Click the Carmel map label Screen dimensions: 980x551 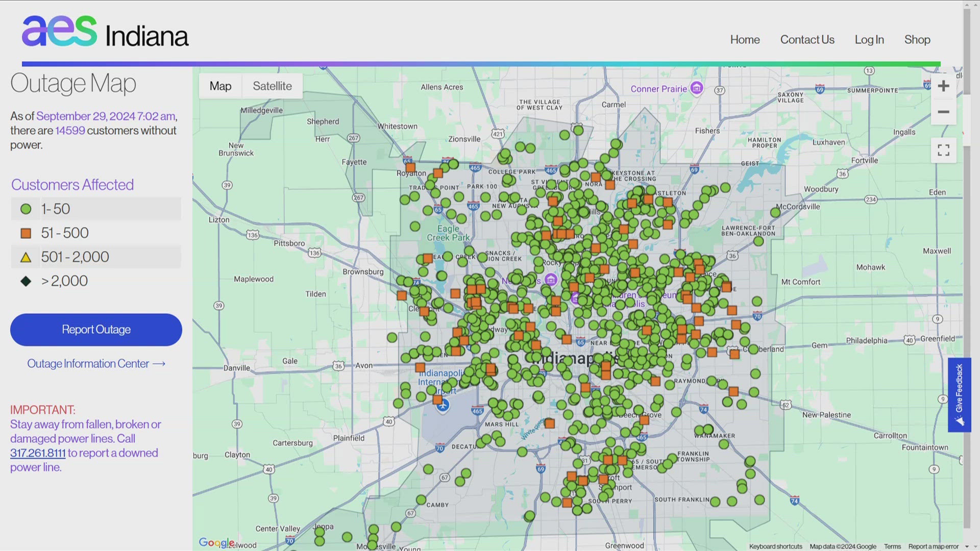pyautogui.click(x=614, y=105)
